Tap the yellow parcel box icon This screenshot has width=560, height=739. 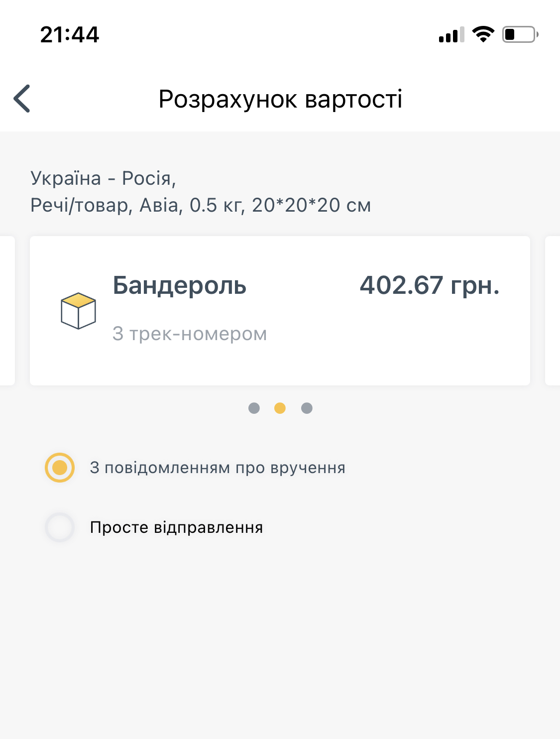click(78, 311)
